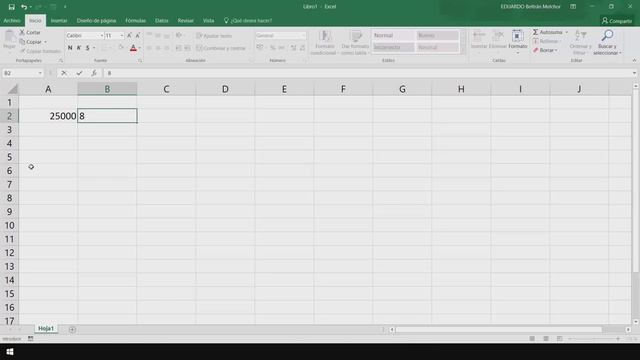Viewport: 640px width, 360px height.
Task: Switch to Normal view icon
Action: (x=532, y=339)
